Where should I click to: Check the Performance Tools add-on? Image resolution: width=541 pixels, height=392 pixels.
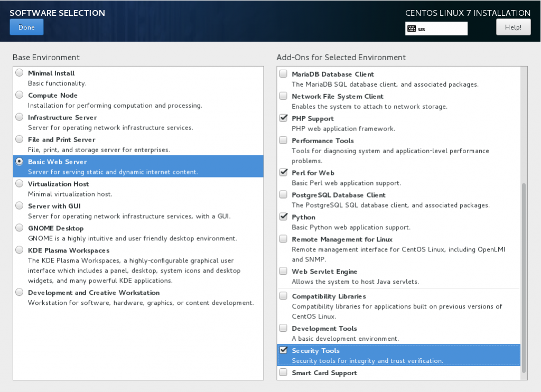coord(283,140)
